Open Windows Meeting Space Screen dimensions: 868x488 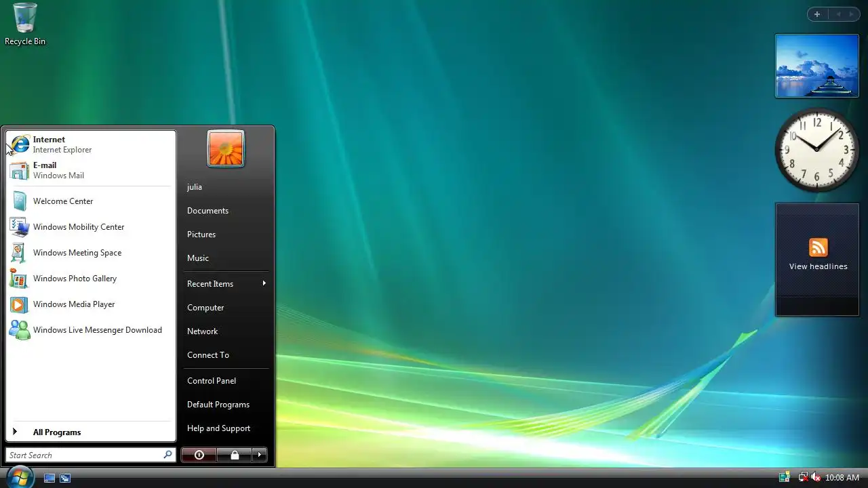pos(91,253)
